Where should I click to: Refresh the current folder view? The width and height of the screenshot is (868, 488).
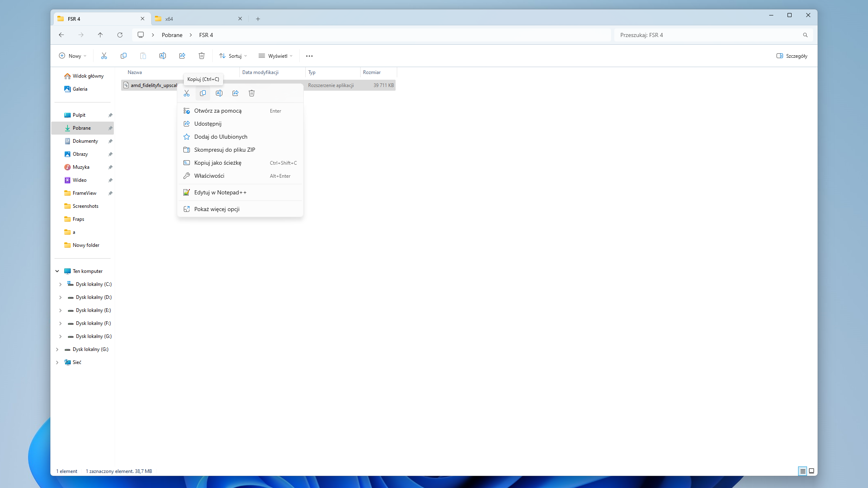[120, 35]
